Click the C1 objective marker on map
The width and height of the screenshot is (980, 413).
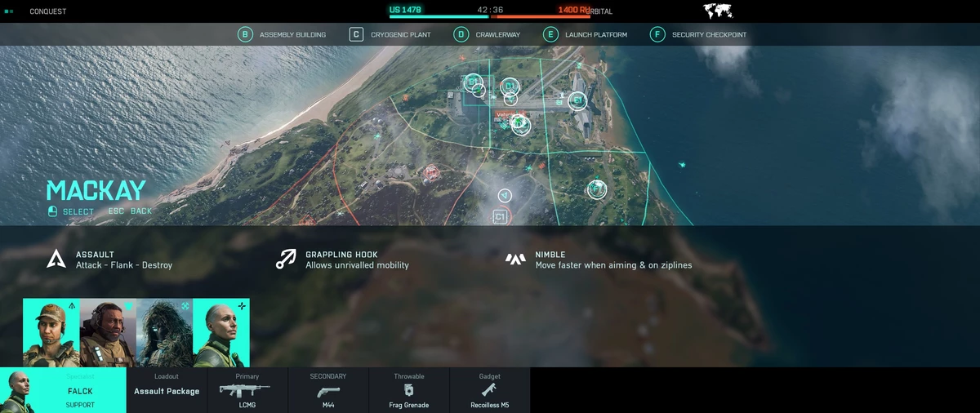[x=501, y=216]
